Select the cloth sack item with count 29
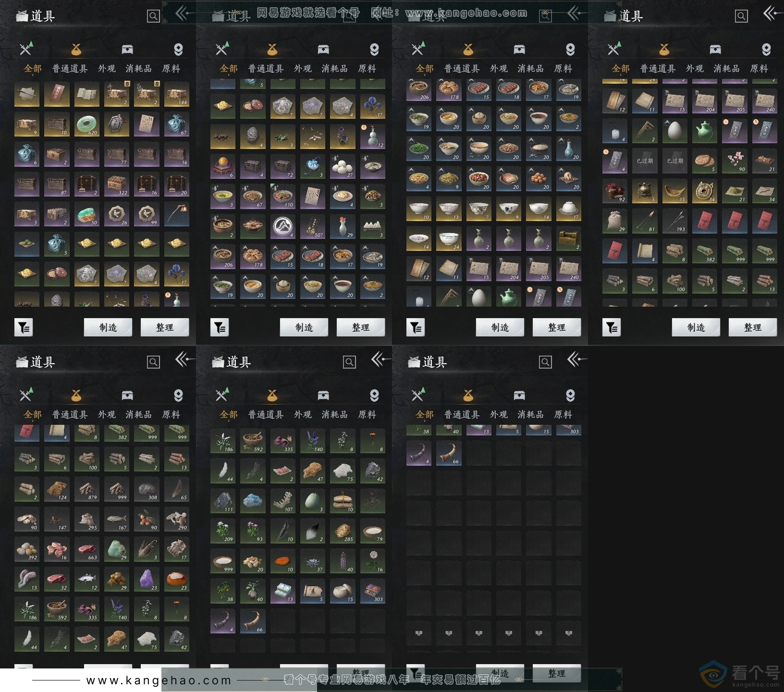Image resolution: width=784 pixels, height=692 pixels. 614,221
